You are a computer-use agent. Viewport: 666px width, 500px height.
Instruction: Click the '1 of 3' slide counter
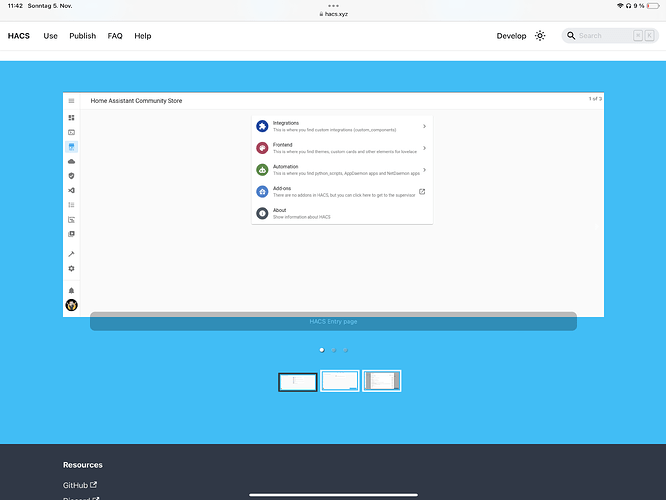click(595, 99)
